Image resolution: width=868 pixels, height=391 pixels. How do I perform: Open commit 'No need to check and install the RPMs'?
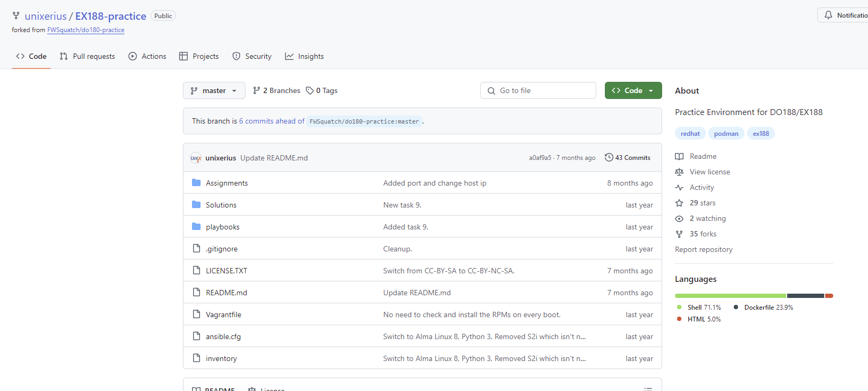click(472, 315)
